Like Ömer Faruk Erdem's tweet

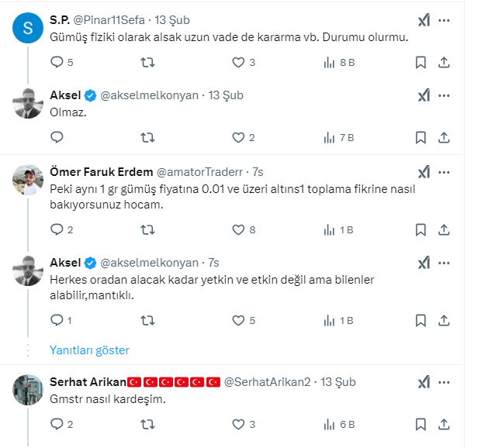238,229
